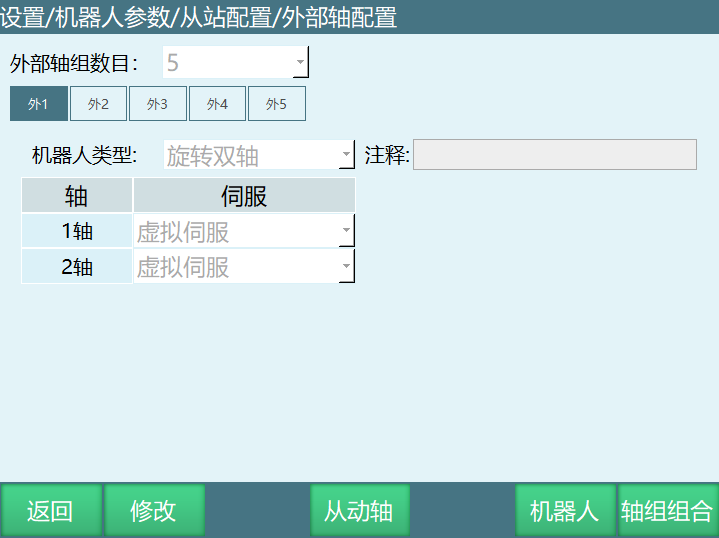719x538 pixels.
Task: Open the 从动轴 settings button
Action: pyautogui.click(x=359, y=511)
